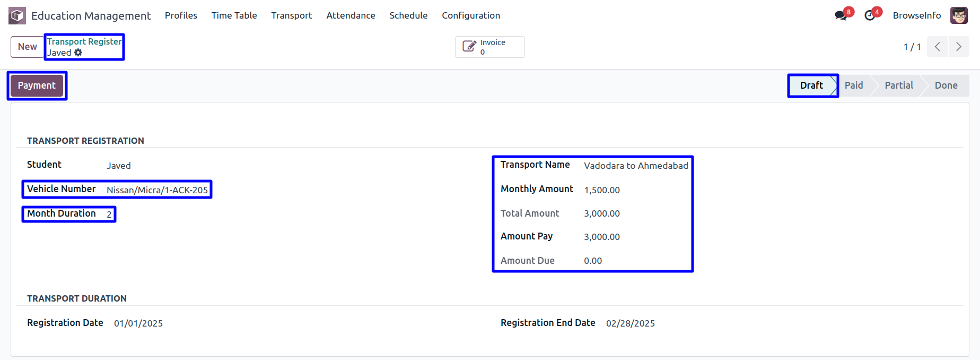Open the Invoice smart button
Viewport: 980px width, 360px height.
pos(489,47)
